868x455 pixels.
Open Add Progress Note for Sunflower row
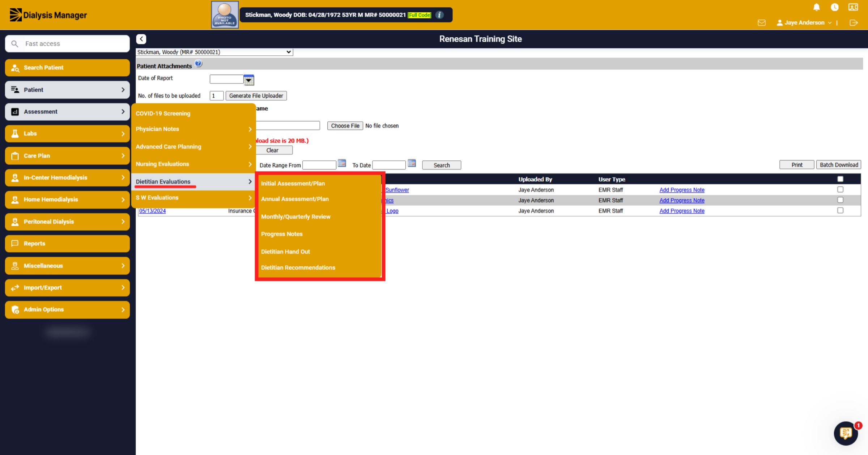click(682, 190)
